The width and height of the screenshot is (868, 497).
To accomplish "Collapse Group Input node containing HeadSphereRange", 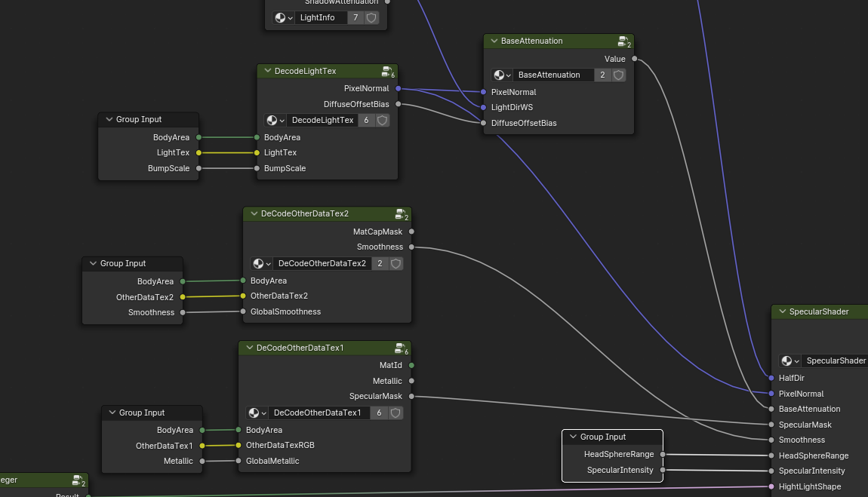I will [573, 437].
